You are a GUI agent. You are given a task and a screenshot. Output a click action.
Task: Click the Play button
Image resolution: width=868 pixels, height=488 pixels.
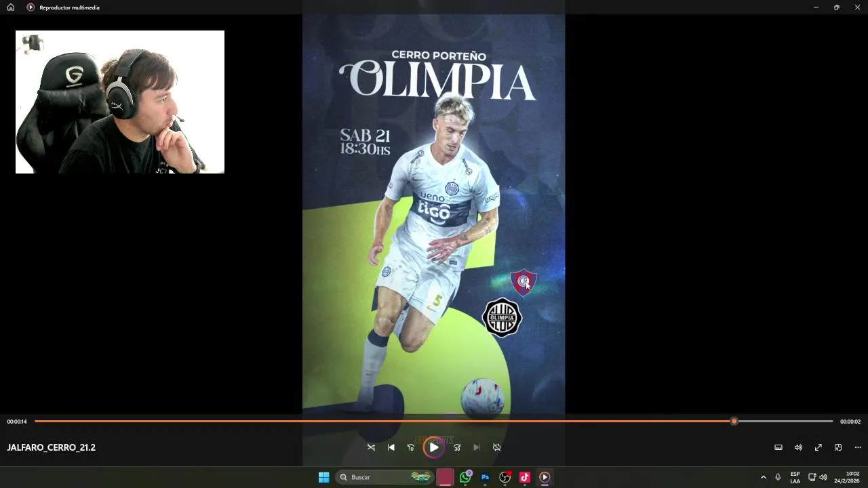click(x=434, y=447)
